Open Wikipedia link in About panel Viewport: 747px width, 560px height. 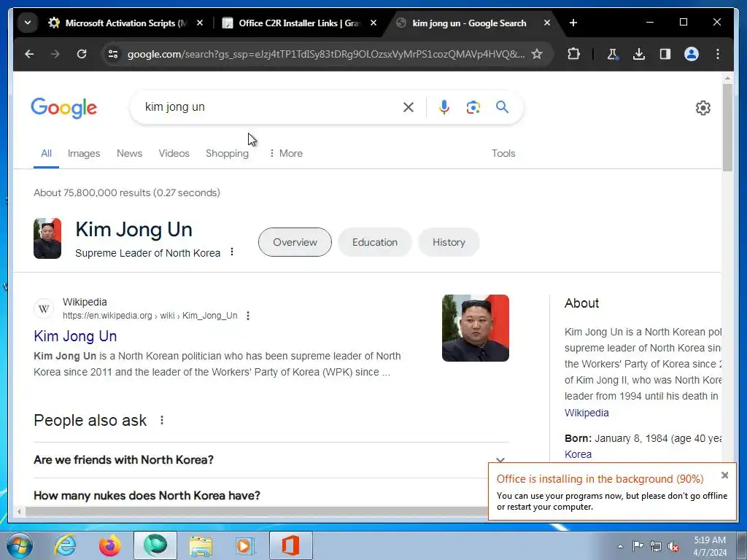point(587,413)
